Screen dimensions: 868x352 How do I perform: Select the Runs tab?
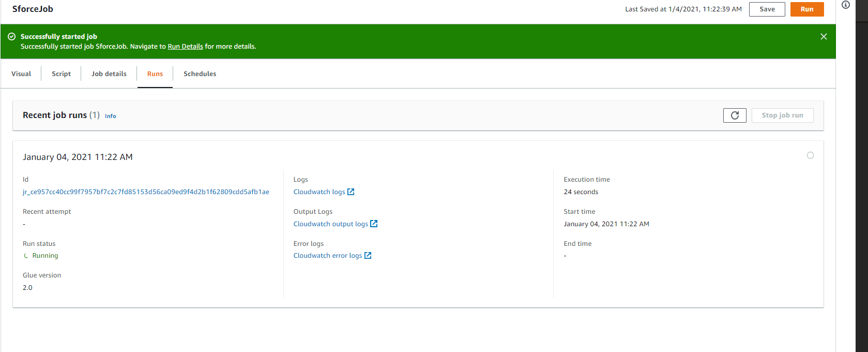click(155, 74)
